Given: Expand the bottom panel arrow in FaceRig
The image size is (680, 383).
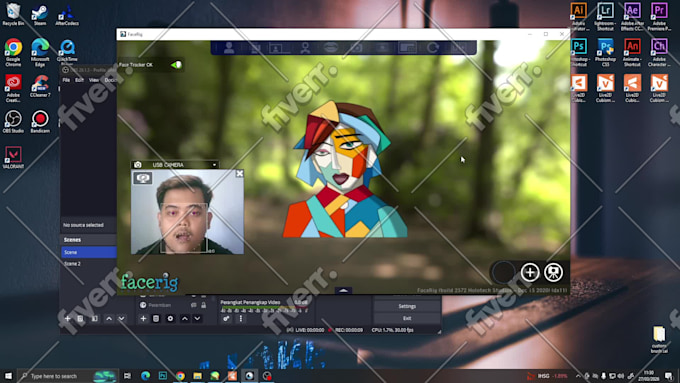Looking at the screenshot, I should (x=343, y=290).
